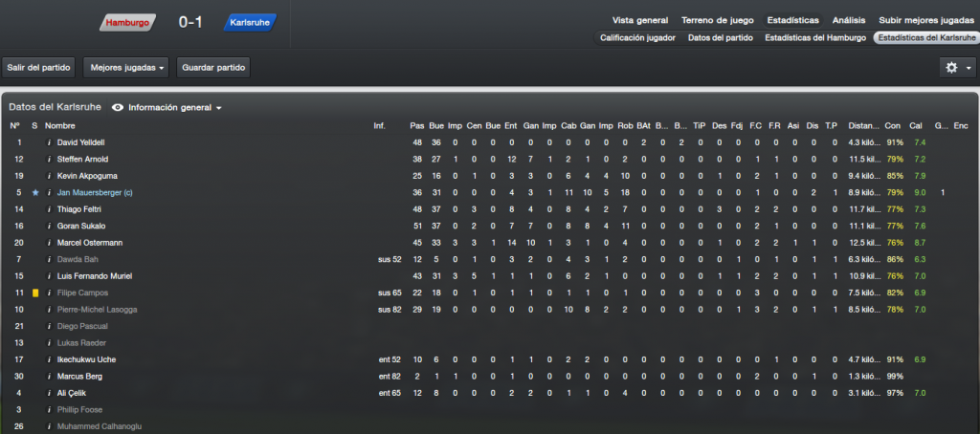The image size is (980, 434).
Task: Open info icon for Jan Mauersberger
Action: [49, 192]
